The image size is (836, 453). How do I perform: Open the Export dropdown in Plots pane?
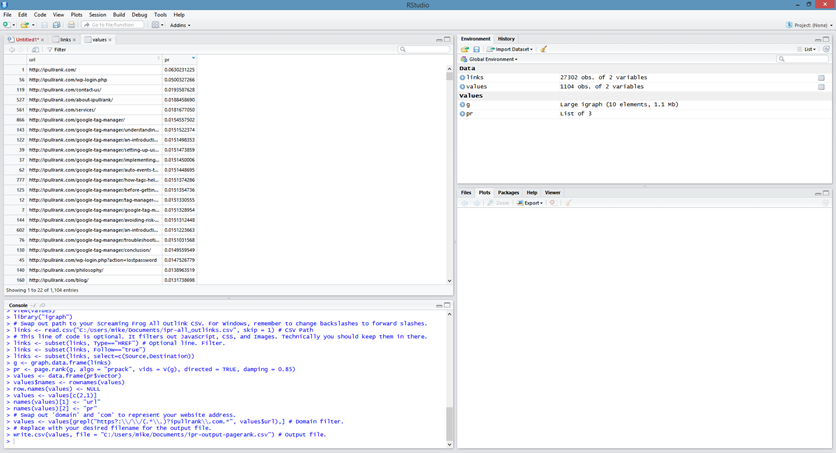(x=532, y=203)
